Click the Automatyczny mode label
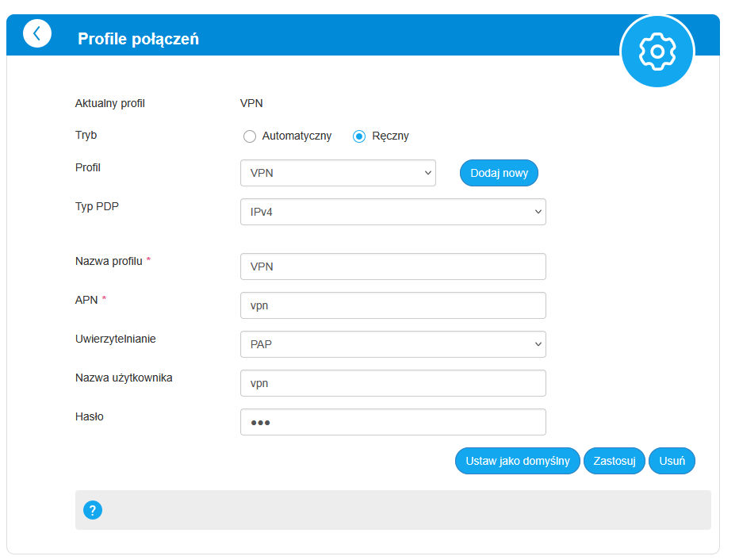This screenshot has height=560, width=739. coord(297,136)
